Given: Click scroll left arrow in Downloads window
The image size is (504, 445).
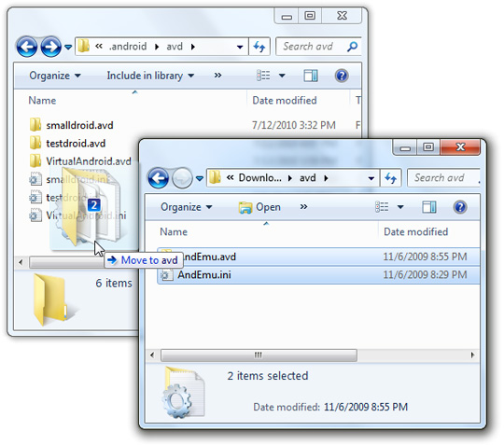Looking at the screenshot, I should [x=152, y=355].
